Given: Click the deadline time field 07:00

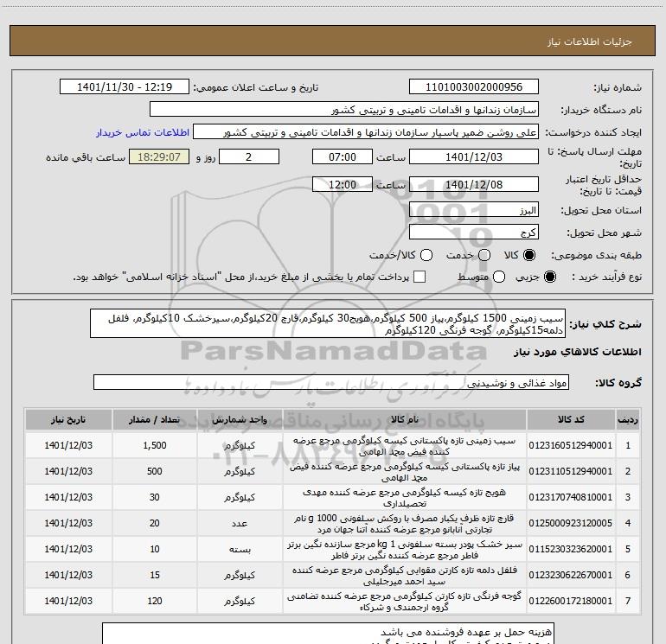Looking at the screenshot, I should point(343,156).
